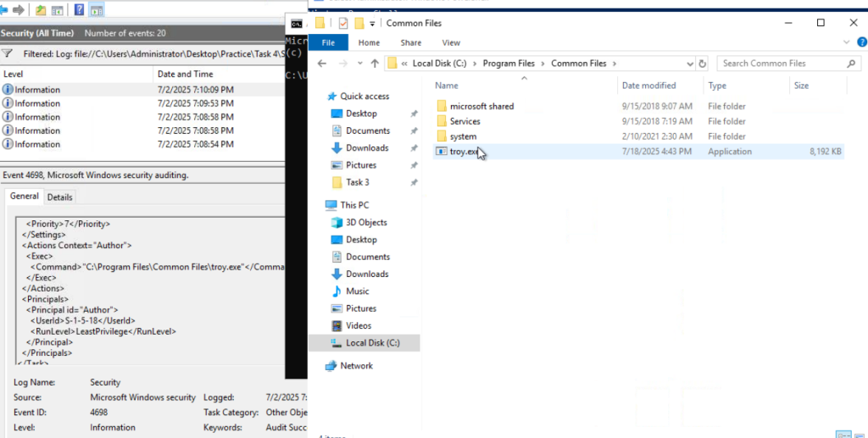Open the File menu in Explorer
The width and height of the screenshot is (868, 438).
[328, 42]
